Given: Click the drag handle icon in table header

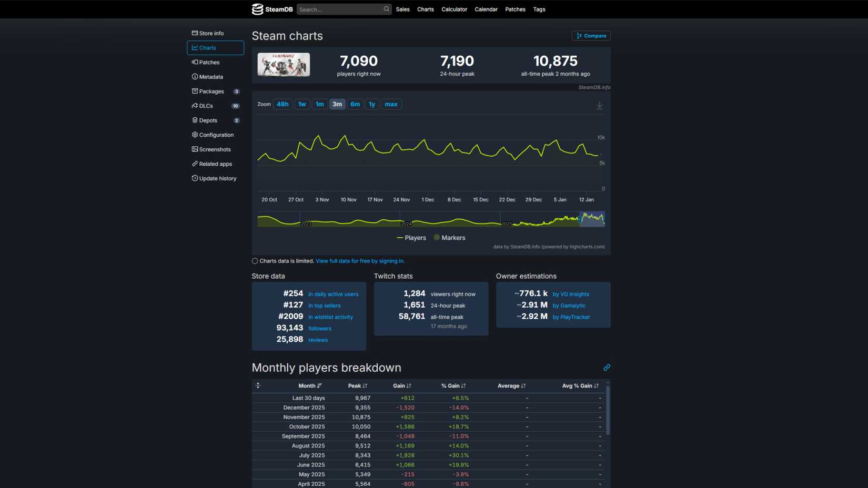Looking at the screenshot, I should [x=258, y=385].
